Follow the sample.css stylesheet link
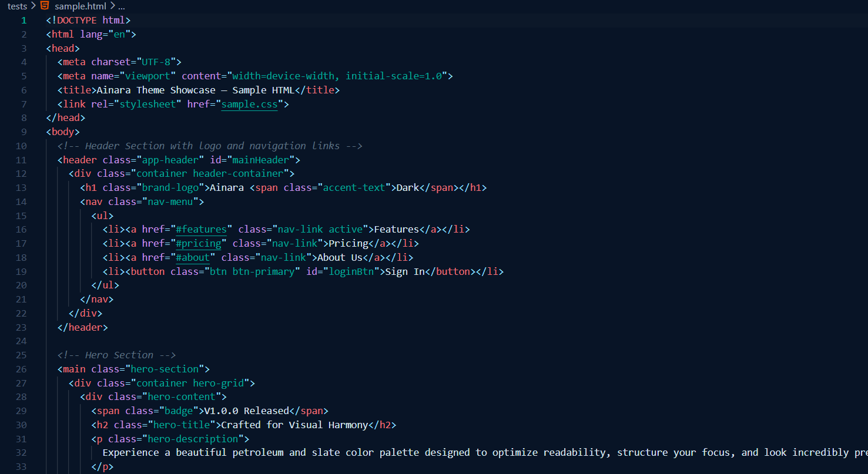 point(249,104)
